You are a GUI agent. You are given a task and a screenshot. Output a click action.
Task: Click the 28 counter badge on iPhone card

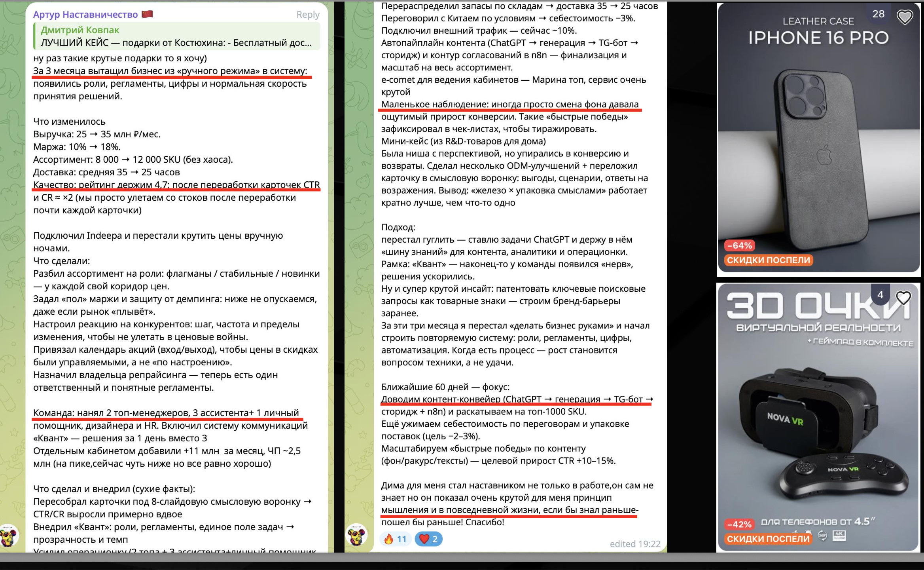(x=878, y=14)
